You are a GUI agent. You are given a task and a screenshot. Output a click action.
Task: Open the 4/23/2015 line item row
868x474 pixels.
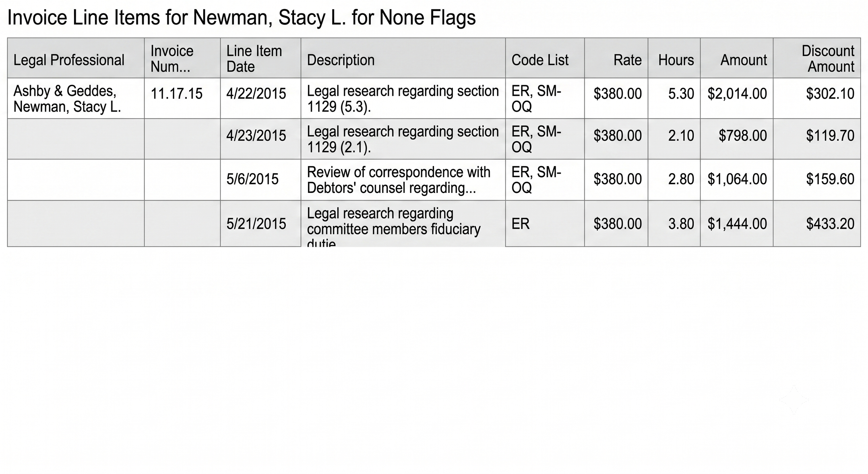point(434,139)
